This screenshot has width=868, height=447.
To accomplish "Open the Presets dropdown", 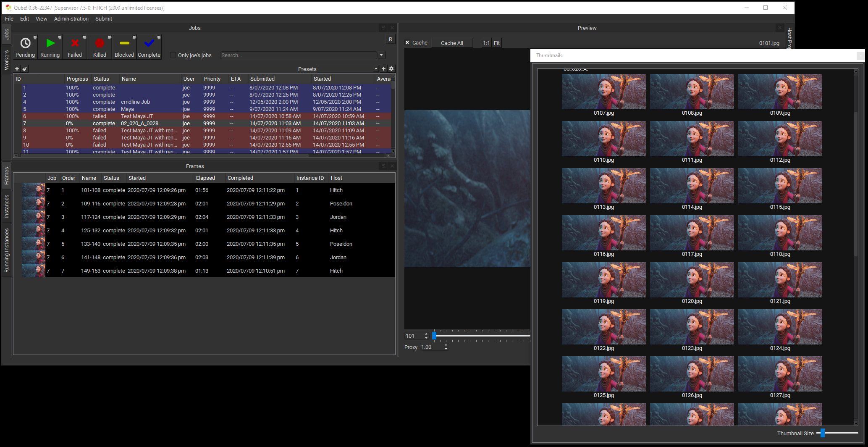I will pyautogui.click(x=375, y=68).
